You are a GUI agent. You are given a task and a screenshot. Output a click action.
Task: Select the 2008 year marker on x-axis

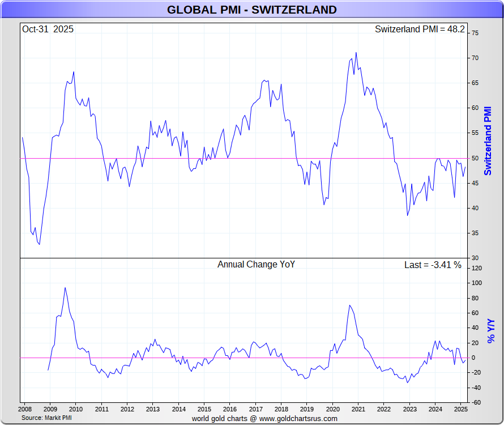(24, 409)
